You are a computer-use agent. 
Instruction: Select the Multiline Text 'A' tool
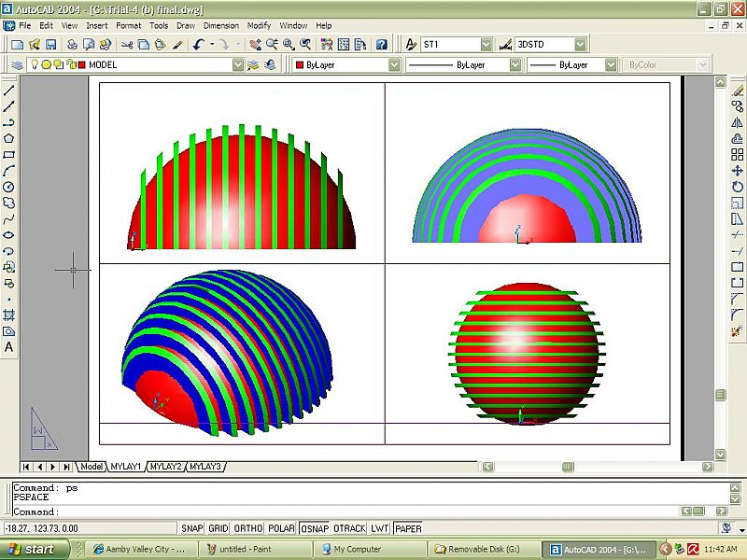click(9, 347)
